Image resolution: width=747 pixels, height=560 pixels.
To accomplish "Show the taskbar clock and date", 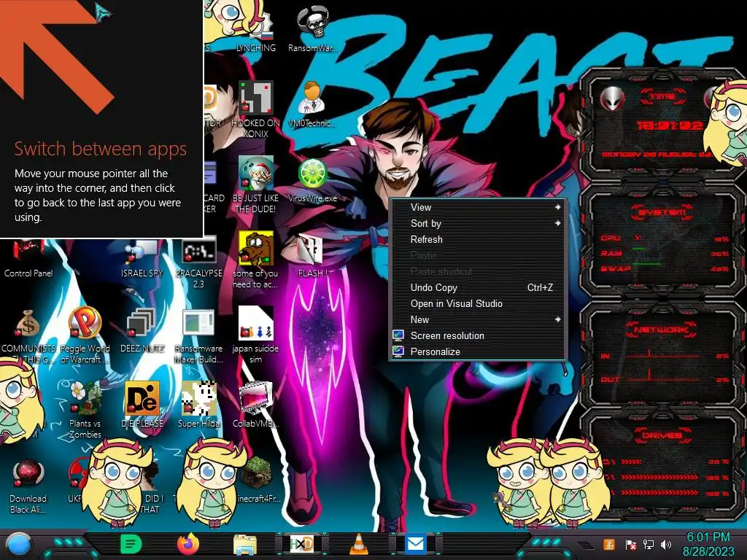I will [708, 544].
